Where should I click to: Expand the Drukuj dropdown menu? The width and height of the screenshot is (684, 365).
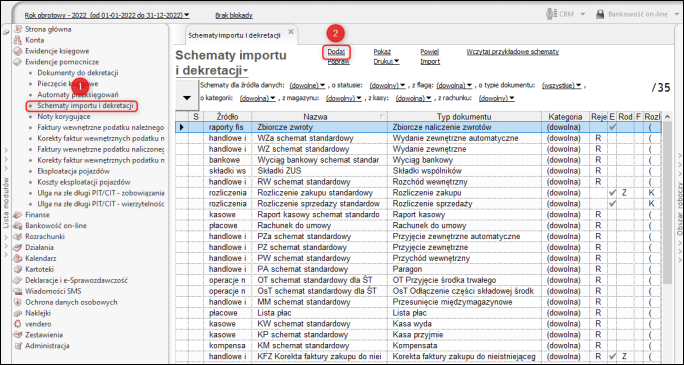[x=386, y=61]
